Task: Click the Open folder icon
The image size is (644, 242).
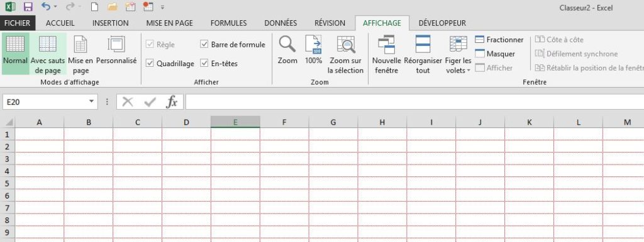Action: pos(112,7)
